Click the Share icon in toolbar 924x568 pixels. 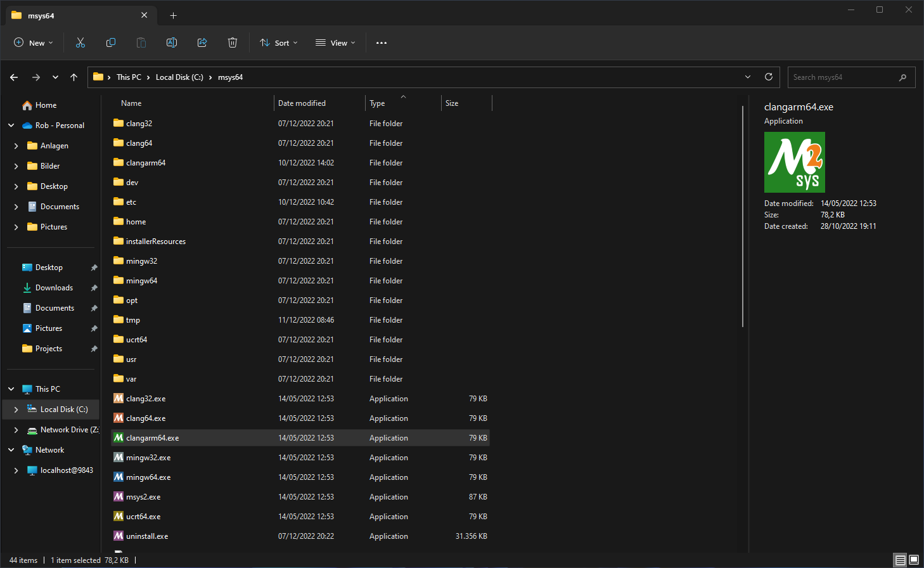[x=202, y=42]
